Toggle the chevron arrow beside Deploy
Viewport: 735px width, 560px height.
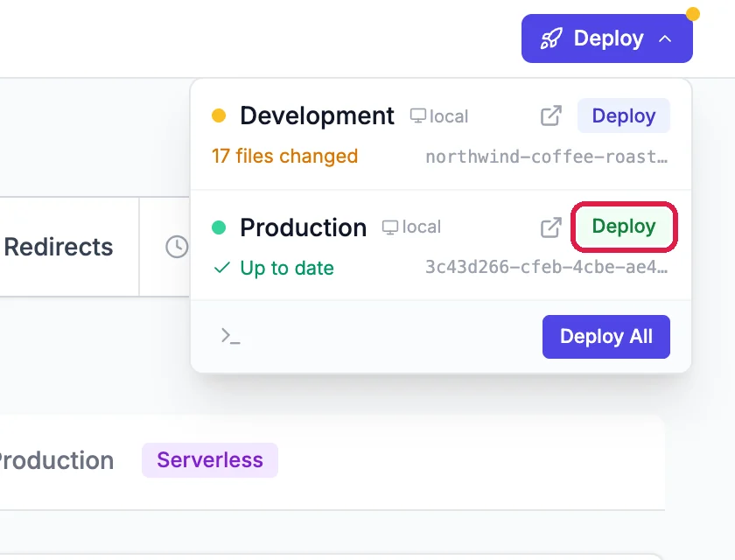coord(665,38)
